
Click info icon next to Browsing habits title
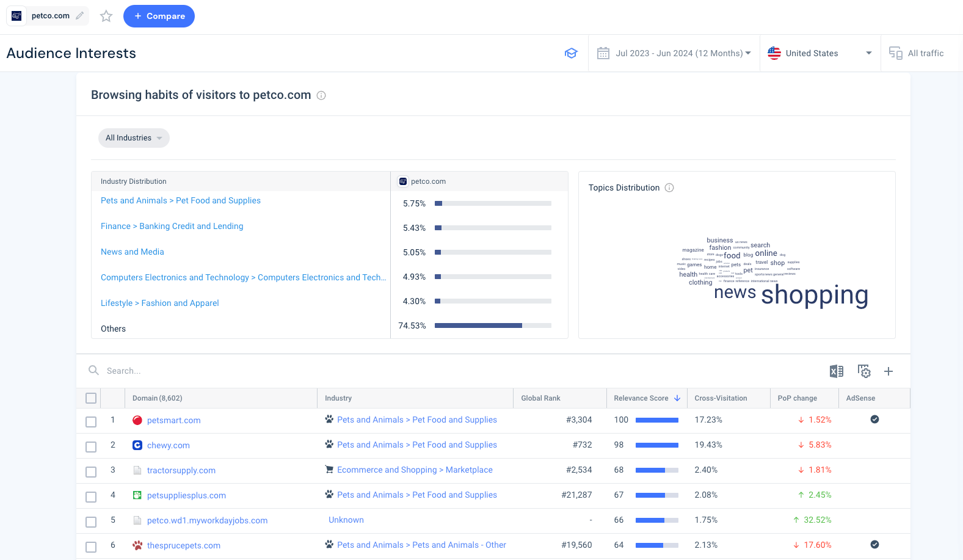pyautogui.click(x=321, y=95)
